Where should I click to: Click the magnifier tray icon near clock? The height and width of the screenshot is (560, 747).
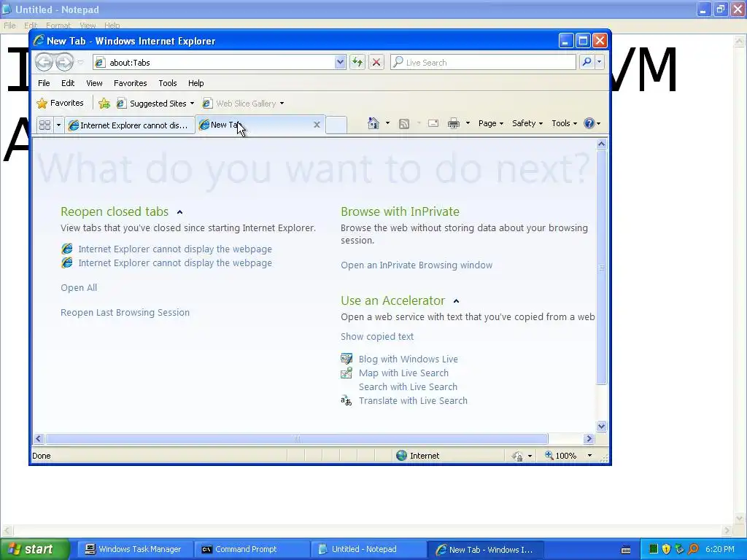point(693,549)
